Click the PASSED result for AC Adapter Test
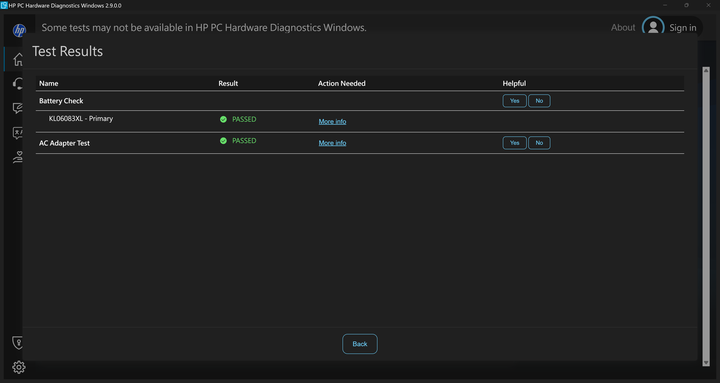The image size is (720, 383). pyautogui.click(x=244, y=141)
